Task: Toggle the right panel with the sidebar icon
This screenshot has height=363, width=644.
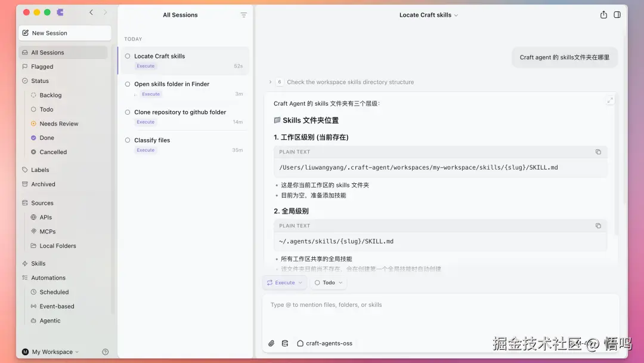Action: click(x=618, y=14)
